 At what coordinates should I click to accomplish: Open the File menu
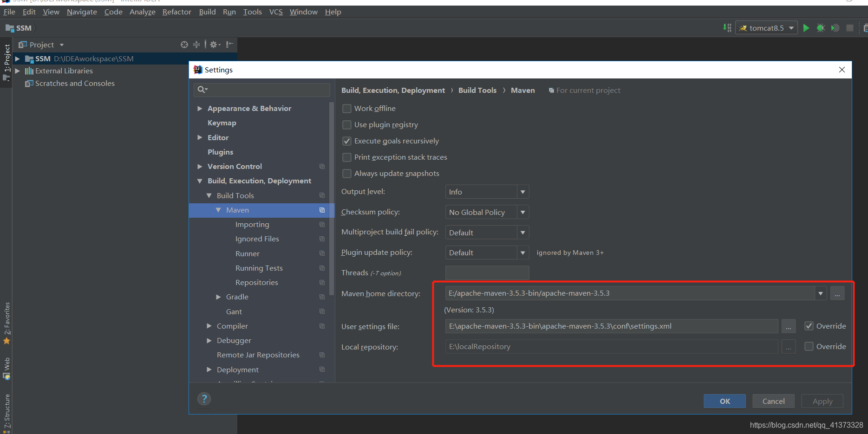coord(9,12)
